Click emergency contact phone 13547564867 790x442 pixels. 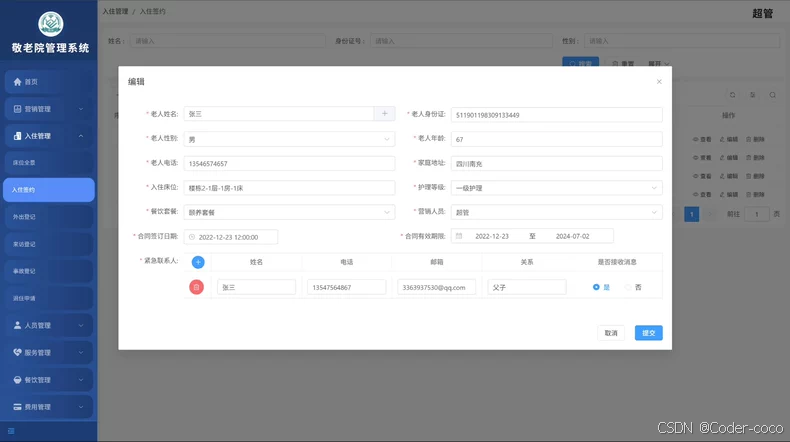[346, 287]
